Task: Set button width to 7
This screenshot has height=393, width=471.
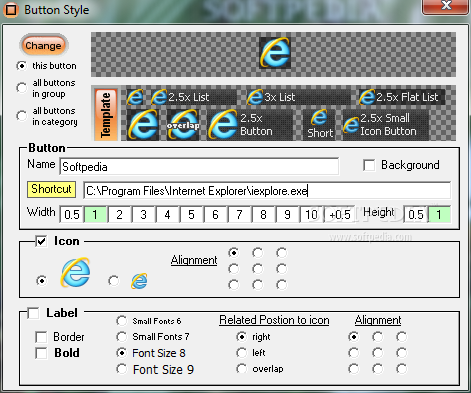Action: point(239,214)
